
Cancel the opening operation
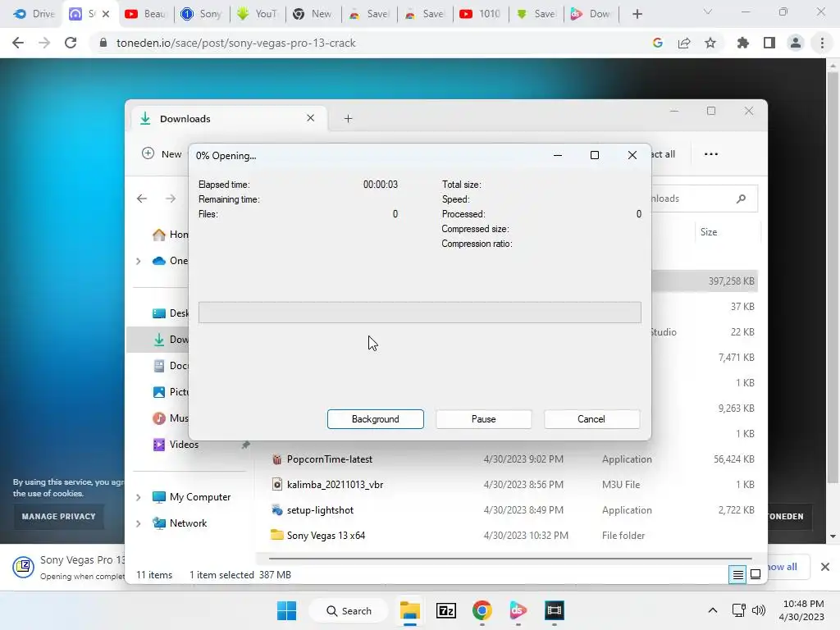pos(591,419)
